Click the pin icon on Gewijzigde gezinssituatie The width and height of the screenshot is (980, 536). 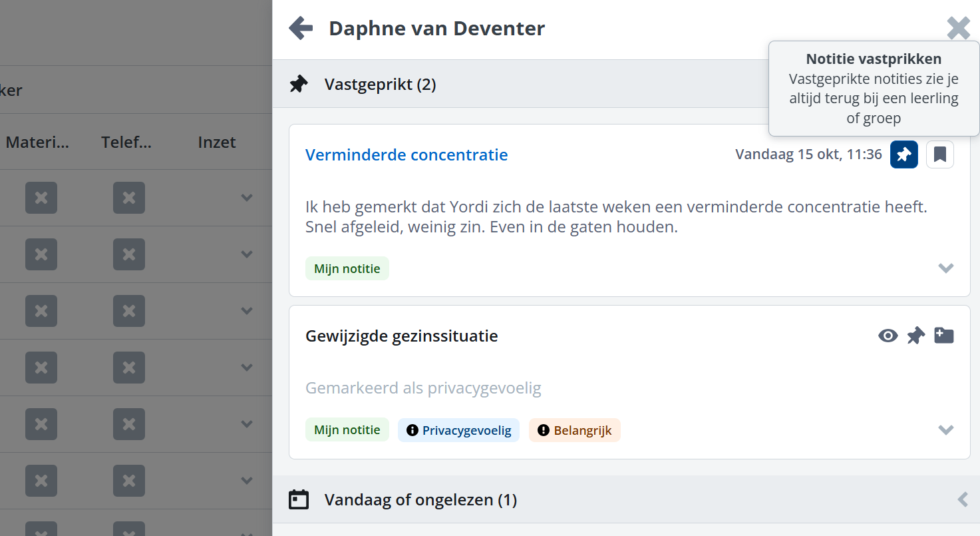916,336
